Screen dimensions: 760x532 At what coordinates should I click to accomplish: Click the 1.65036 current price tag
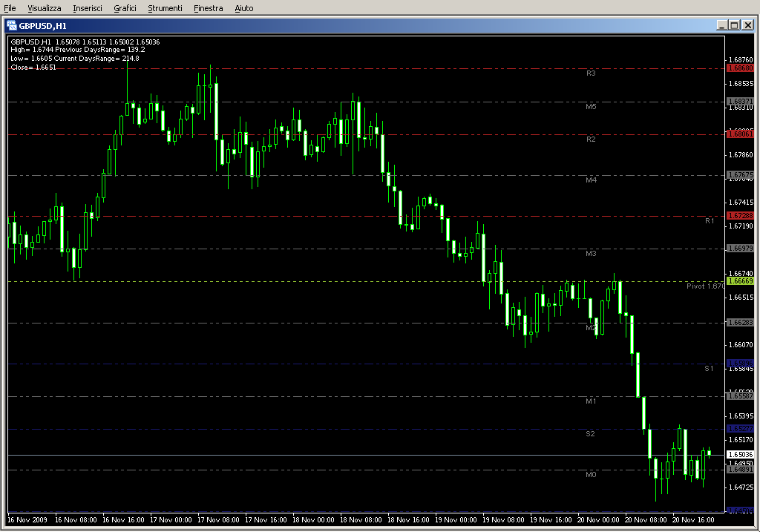coord(740,455)
